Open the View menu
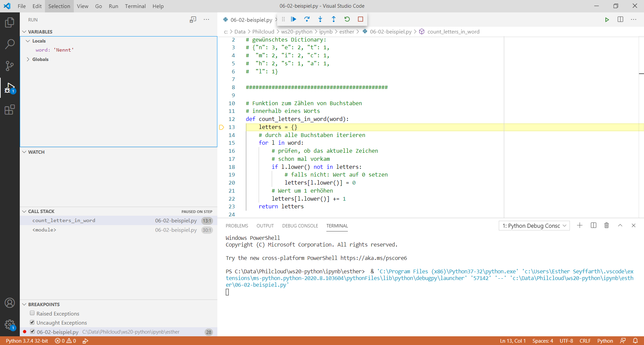This screenshot has height=345, width=644. point(83,6)
